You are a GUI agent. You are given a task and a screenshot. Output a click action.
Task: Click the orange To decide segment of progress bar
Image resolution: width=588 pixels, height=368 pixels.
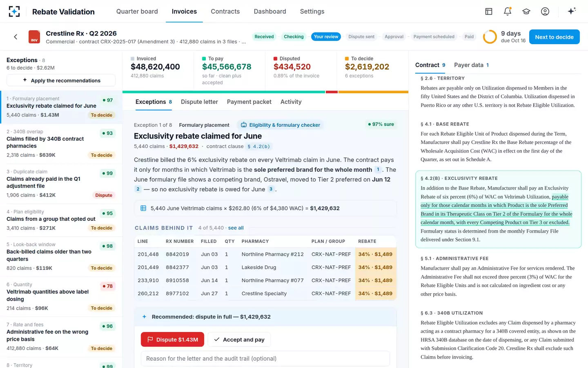click(x=373, y=92)
